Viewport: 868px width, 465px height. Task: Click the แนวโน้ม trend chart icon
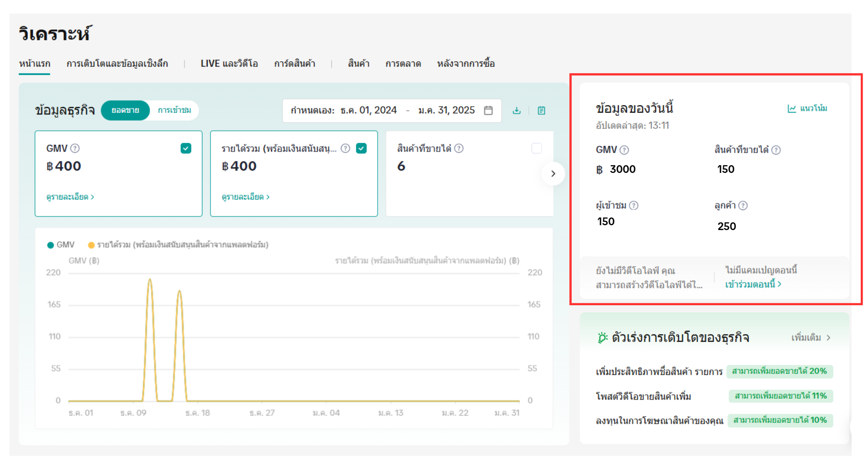[792, 108]
